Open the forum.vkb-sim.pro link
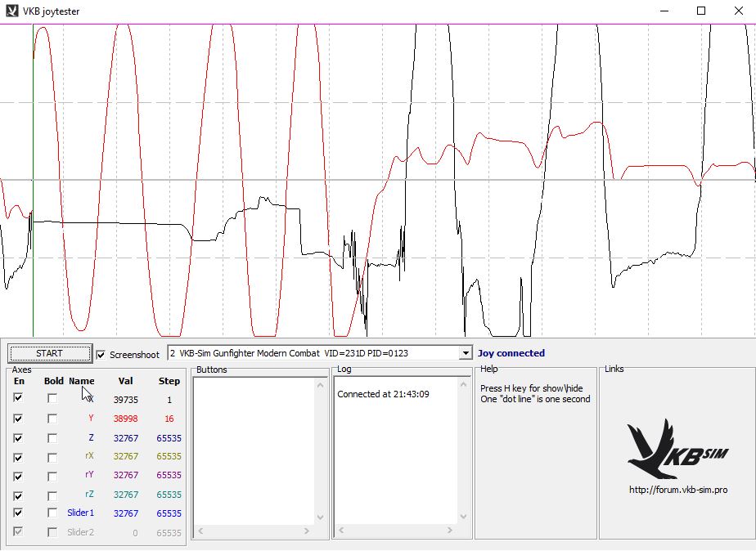The image size is (756, 551). click(x=677, y=491)
